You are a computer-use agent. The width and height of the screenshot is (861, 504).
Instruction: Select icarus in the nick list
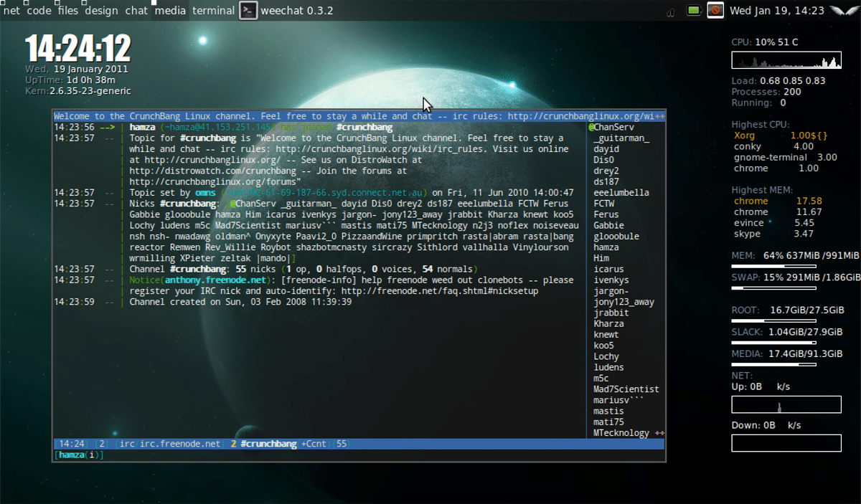(609, 269)
